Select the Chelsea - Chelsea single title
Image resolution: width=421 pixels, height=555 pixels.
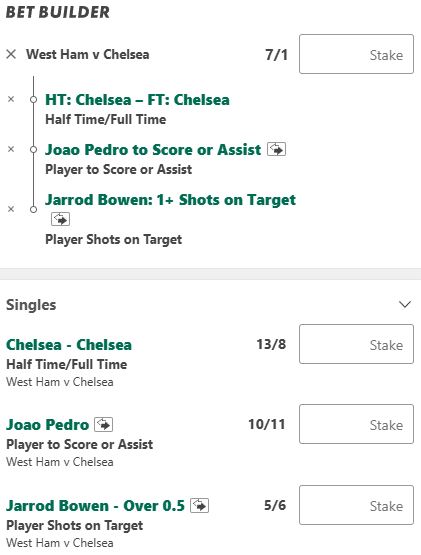pos(69,345)
